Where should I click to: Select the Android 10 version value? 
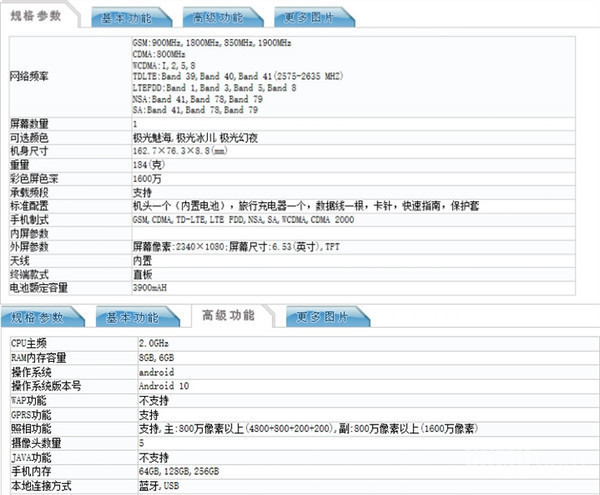164,386
